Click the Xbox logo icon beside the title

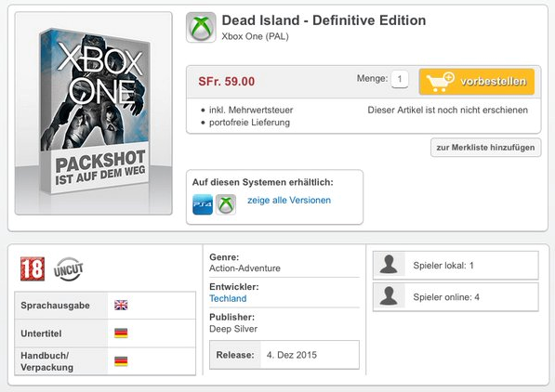pyautogui.click(x=201, y=27)
